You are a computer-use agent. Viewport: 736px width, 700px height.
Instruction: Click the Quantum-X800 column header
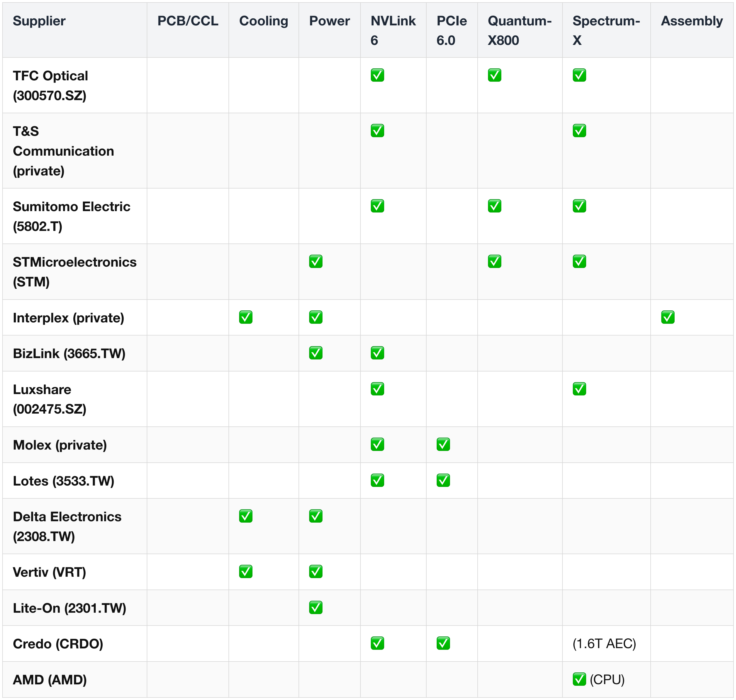pos(520,30)
